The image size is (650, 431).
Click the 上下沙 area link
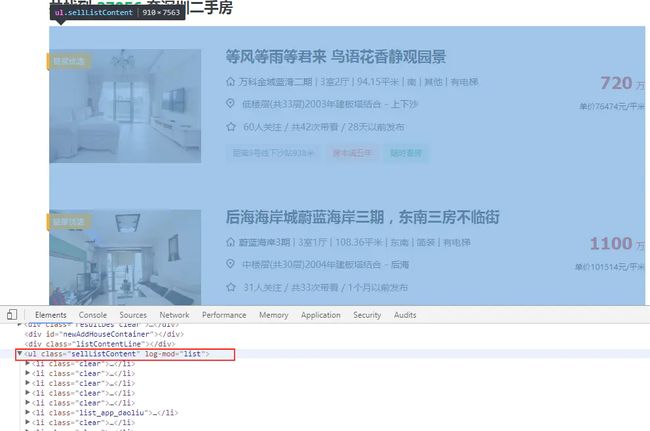click(x=404, y=104)
